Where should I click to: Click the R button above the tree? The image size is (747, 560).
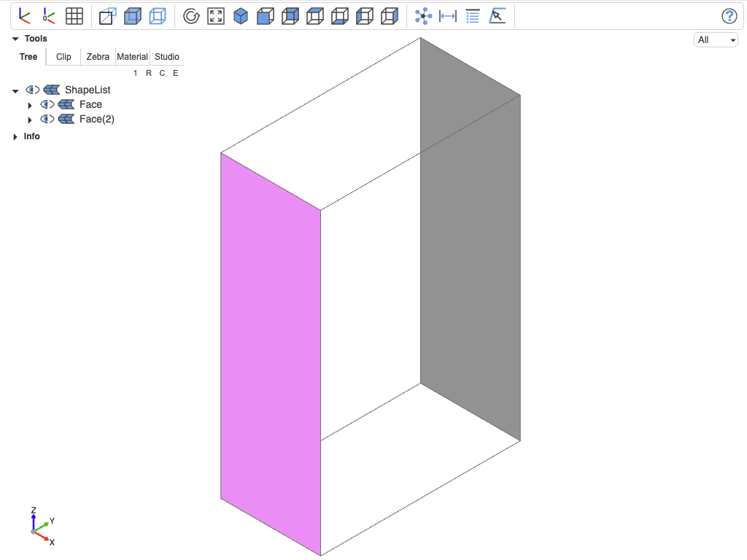[149, 73]
